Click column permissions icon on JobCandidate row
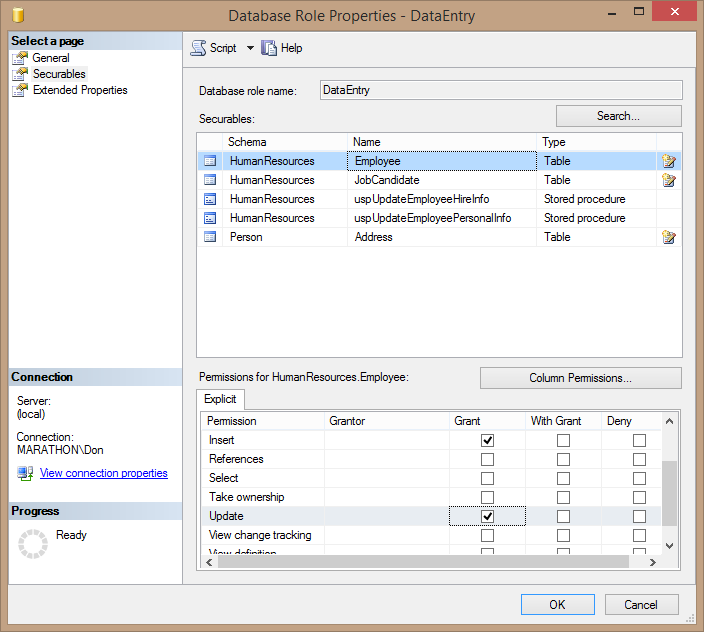This screenshot has width=704, height=632. pyautogui.click(x=669, y=180)
